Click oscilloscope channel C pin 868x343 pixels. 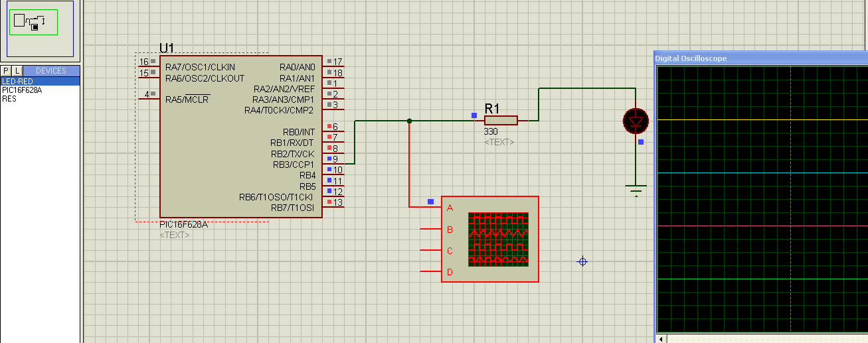tap(431, 250)
